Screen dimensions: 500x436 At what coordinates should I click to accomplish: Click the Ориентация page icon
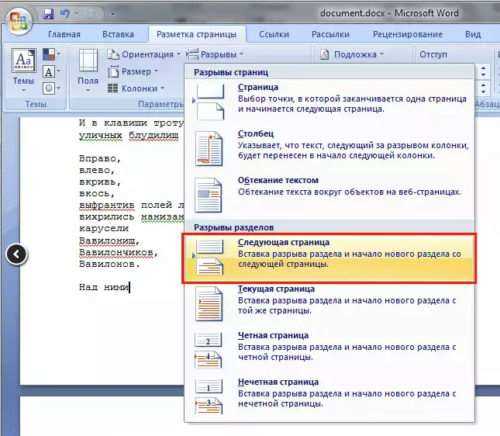coord(113,54)
